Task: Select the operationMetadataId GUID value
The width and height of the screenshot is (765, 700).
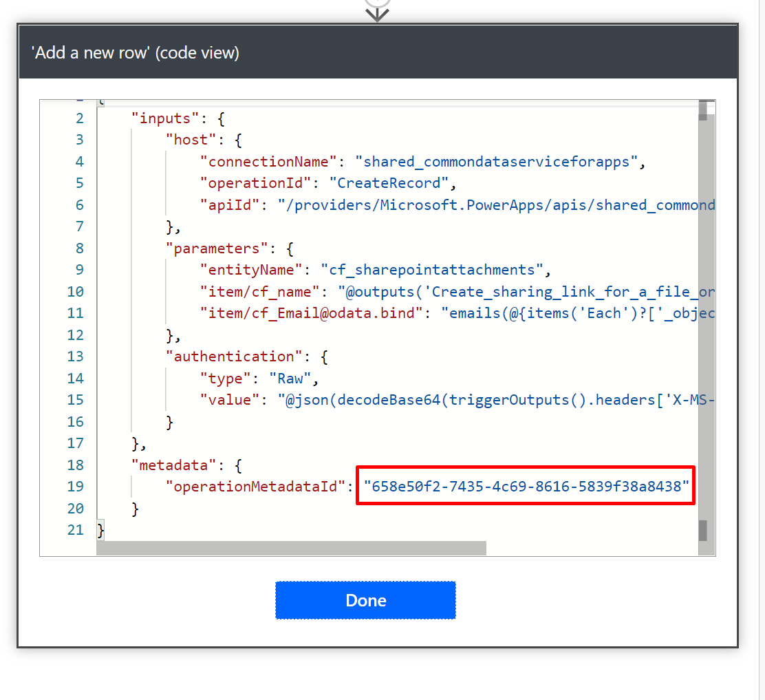Action: (x=526, y=487)
